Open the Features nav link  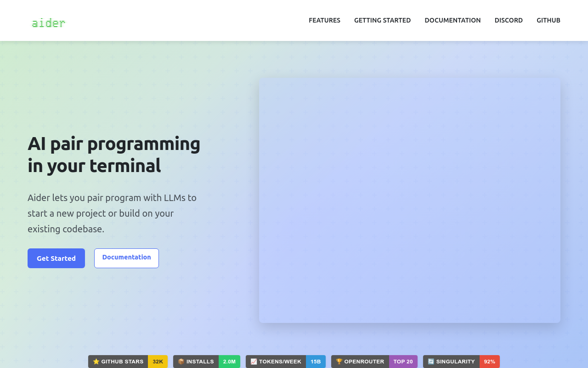(x=324, y=20)
